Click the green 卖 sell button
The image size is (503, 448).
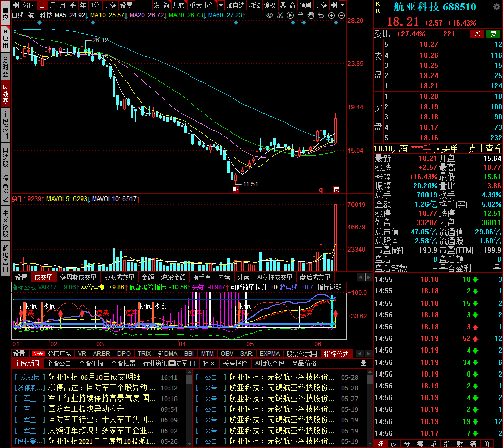pos(493,34)
